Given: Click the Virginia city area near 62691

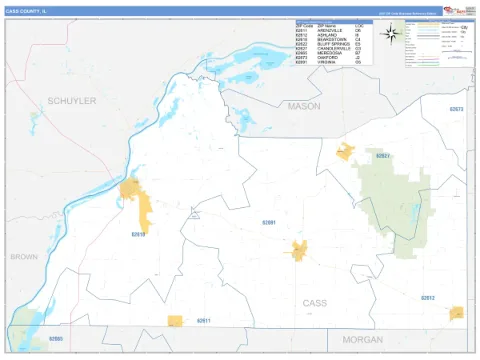Looking at the screenshot, I should click(300, 250).
